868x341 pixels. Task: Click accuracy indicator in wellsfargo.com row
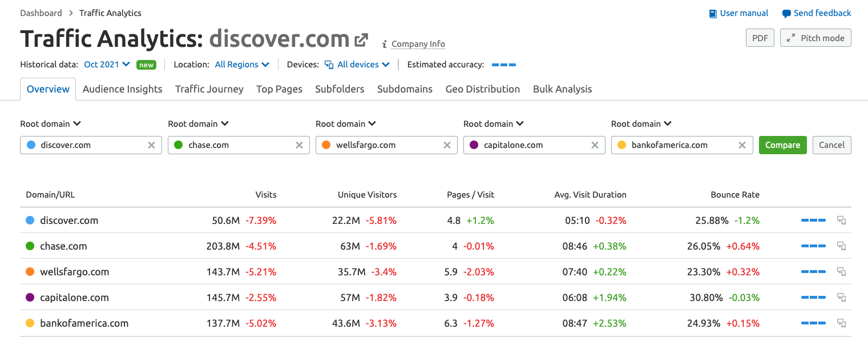tap(813, 272)
